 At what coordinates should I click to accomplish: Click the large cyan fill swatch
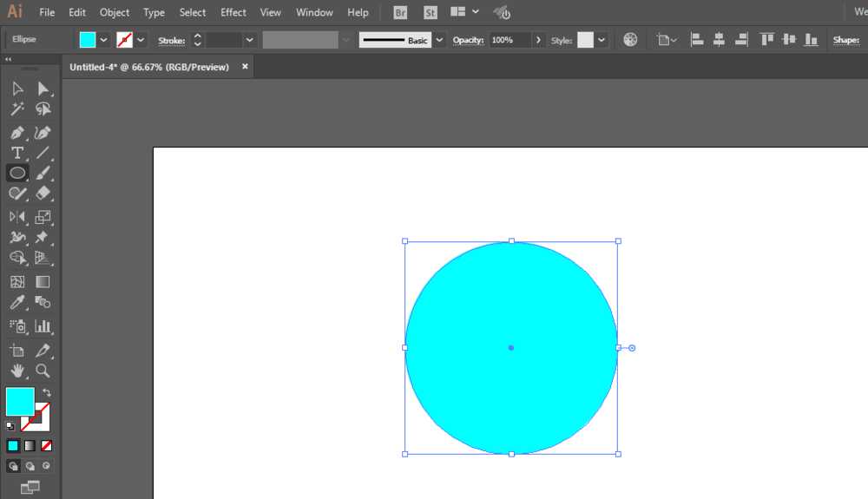pyautogui.click(x=20, y=401)
